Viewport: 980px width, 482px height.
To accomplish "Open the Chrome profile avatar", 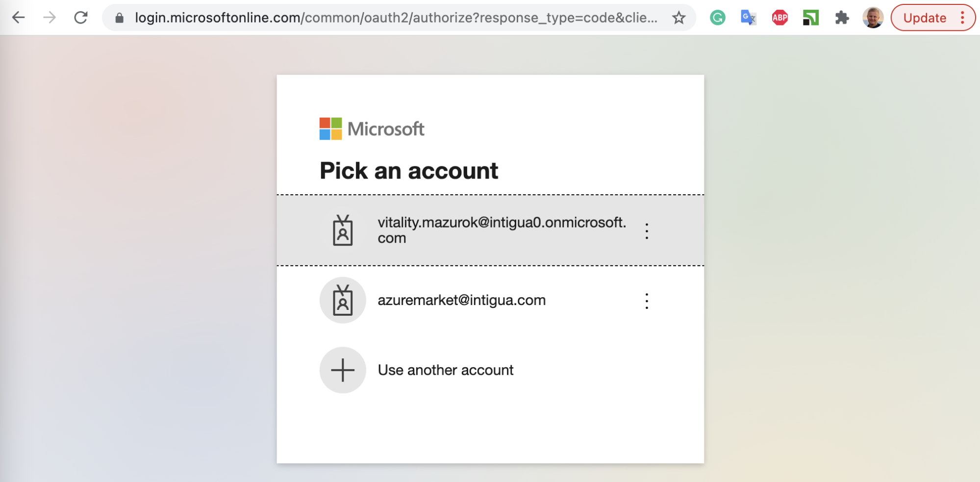I will pyautogui.click(x=873, y=18).
